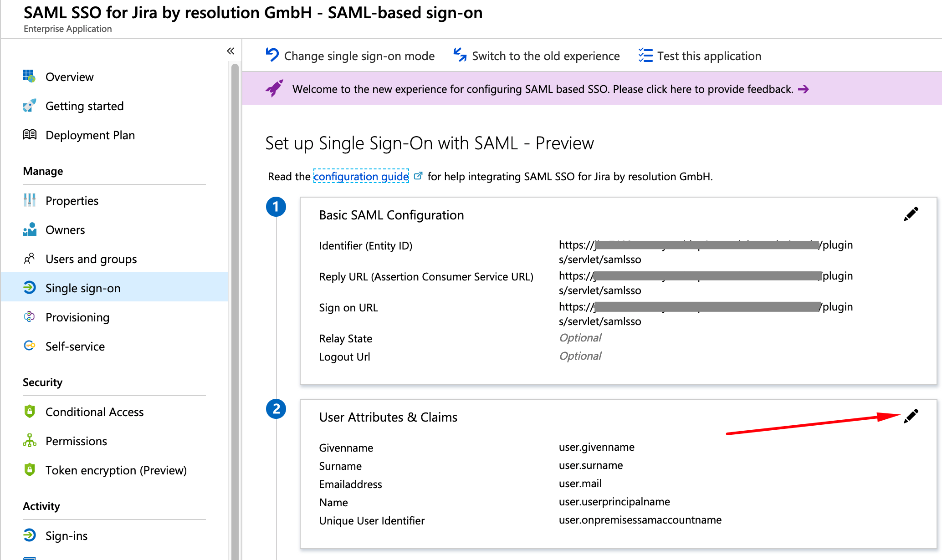Image resolution: width=942 pixels, height=560 pixels.
Task: Click the Logout Url Optional value
Action: point(580,356)
